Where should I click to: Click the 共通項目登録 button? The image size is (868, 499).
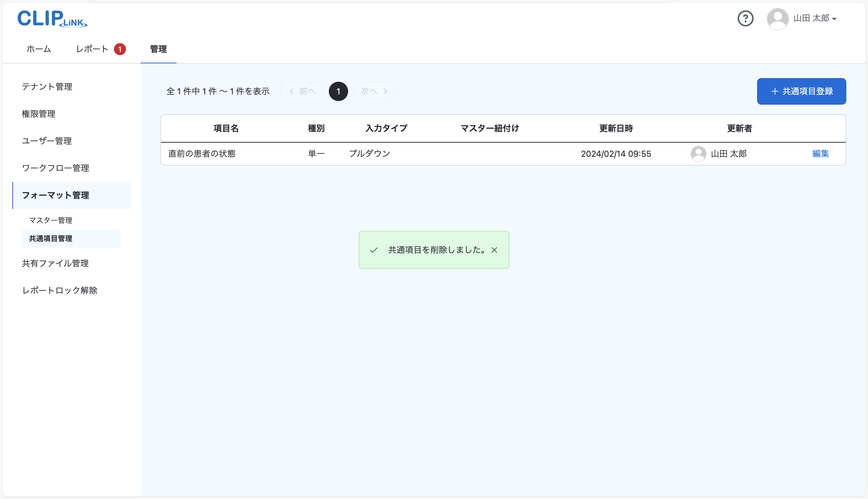click(x=802, y=91)
